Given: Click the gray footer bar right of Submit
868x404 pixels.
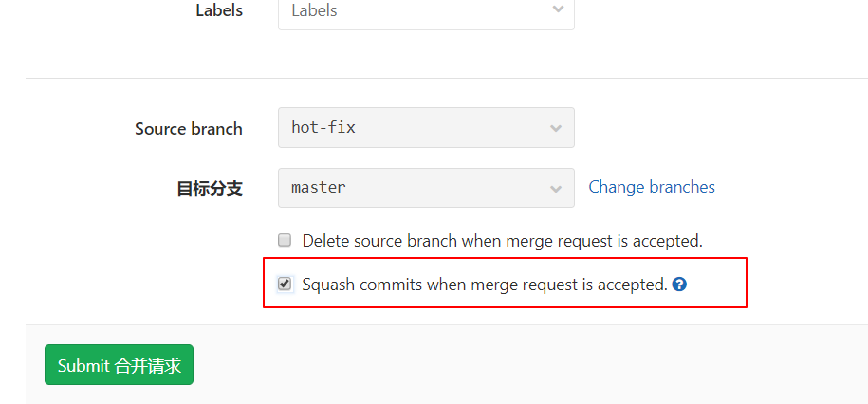Looking at the screenshot, I should [x=531, y=365].
